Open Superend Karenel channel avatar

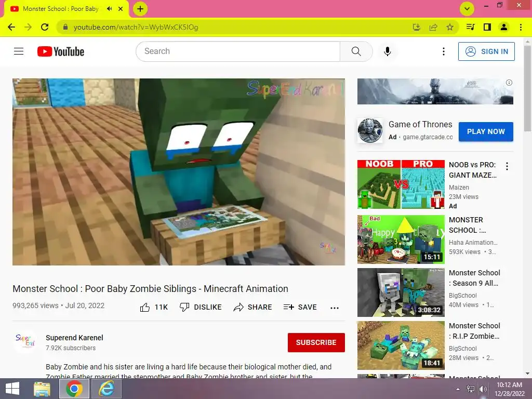(25, 341)
